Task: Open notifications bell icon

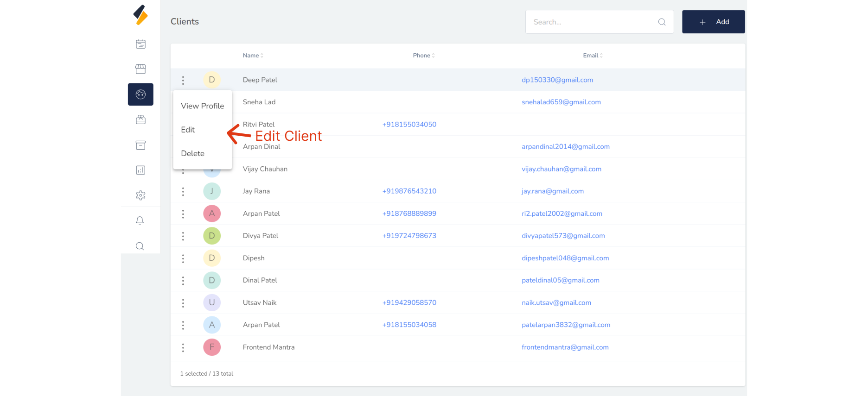Action: pos(140,220)
